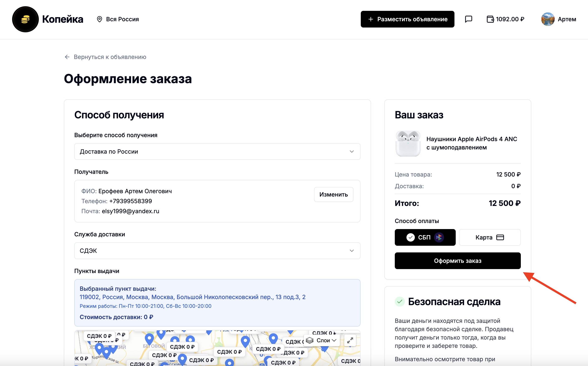Image resolution: width=588 pixels, height=366 pixels.
Task: Click the layers stack icon on map
Action: pyautogui.click(x=309, y=340)
